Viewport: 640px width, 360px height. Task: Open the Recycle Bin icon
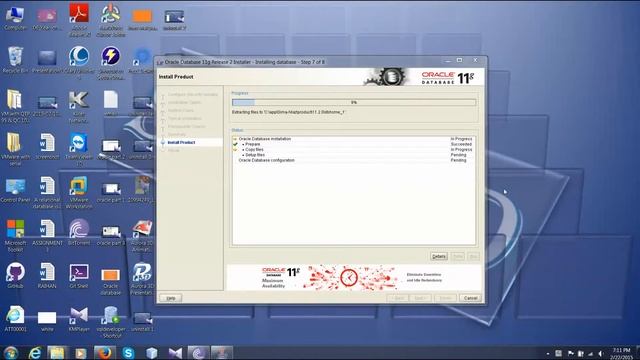coord(15,60)
